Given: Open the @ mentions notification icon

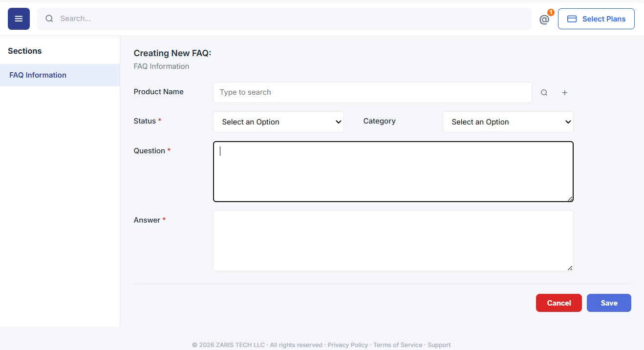Looking at the screenshot, I should 544,20.
